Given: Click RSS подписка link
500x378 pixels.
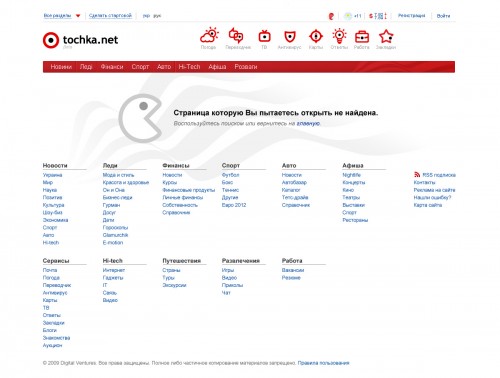Looking at the screenshot, I should (x=439, y=175).
